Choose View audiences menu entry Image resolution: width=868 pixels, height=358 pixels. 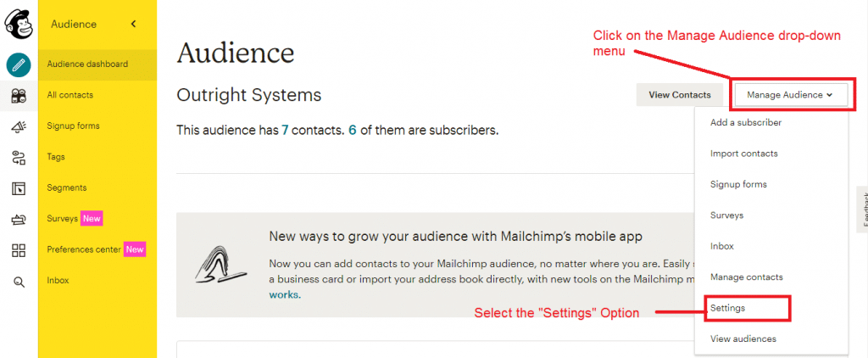743,338
